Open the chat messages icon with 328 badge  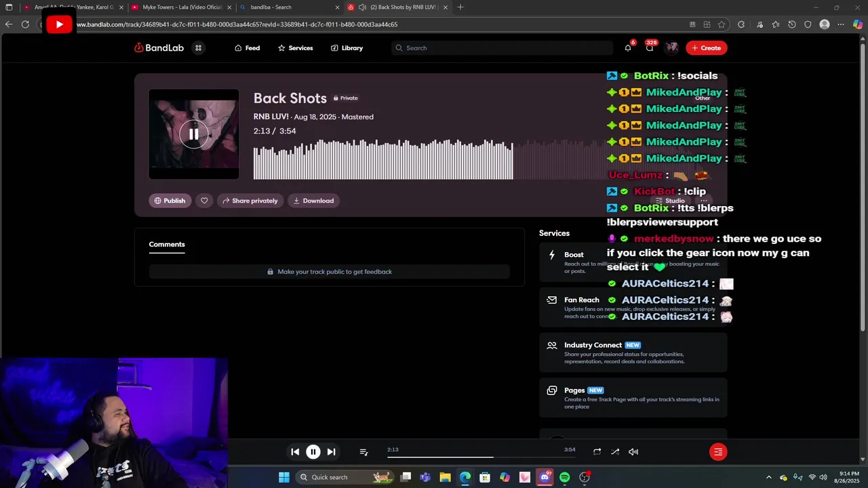650,48
